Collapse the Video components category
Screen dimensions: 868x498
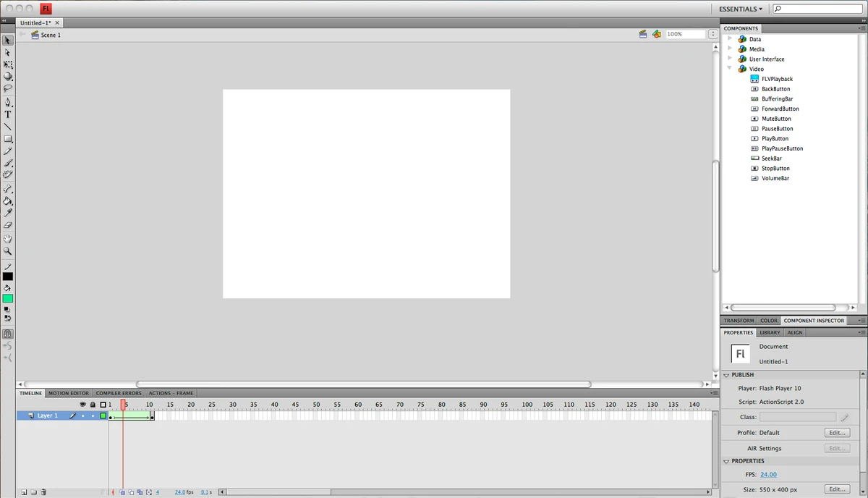pos(729,69)
